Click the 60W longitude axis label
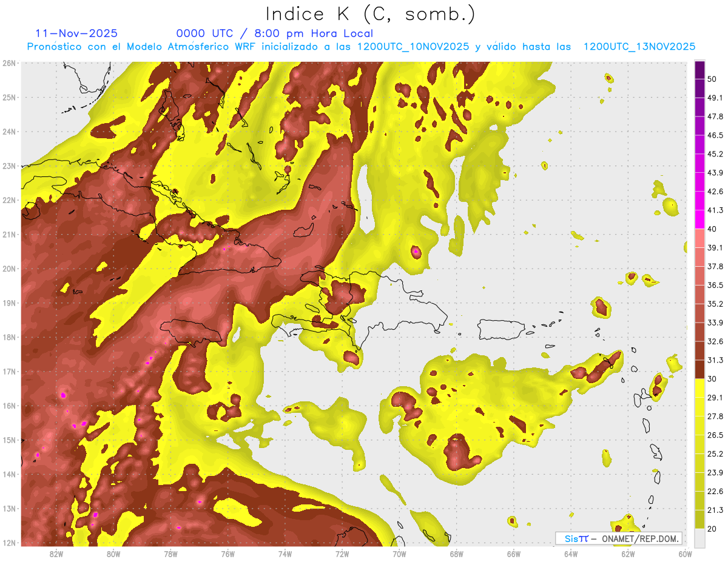 [x=685, y=554]
